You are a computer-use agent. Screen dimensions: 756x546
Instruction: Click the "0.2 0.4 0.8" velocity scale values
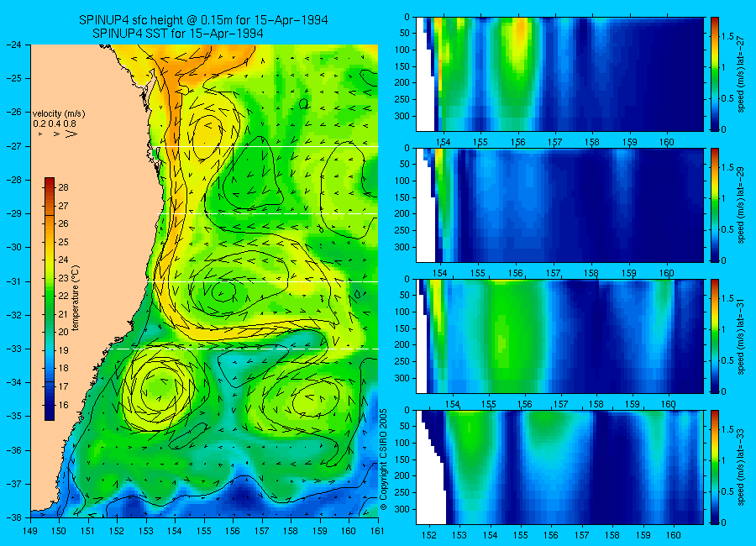pos(55,124)
